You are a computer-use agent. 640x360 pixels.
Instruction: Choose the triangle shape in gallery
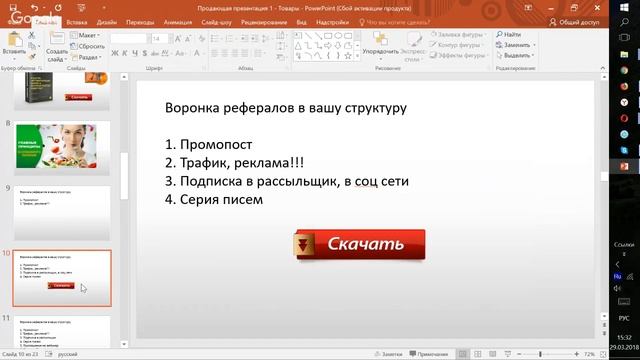(298, 46)
